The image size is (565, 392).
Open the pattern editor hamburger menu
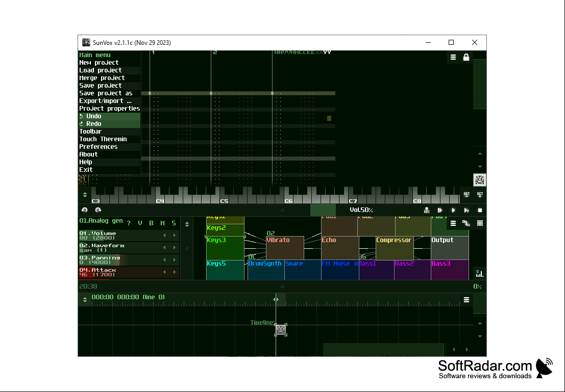click(x=453, y=57)
